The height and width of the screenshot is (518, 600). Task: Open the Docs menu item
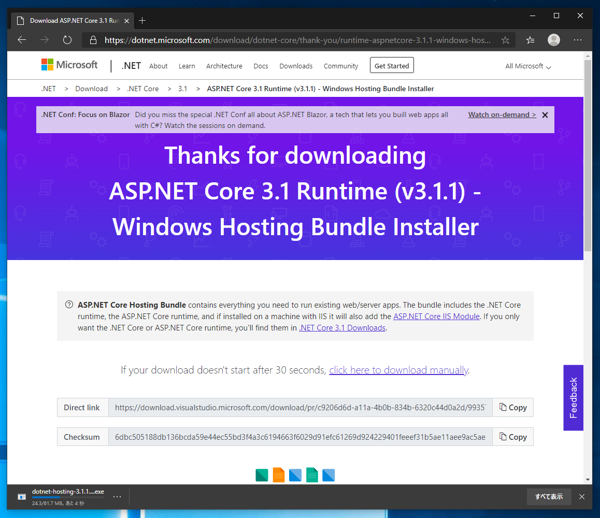(x=261, y=66)
